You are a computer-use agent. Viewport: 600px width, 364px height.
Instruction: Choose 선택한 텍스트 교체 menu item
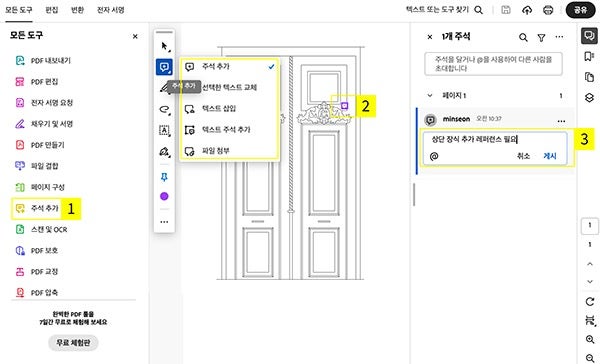pyautogui.click(x=229, y=87)
